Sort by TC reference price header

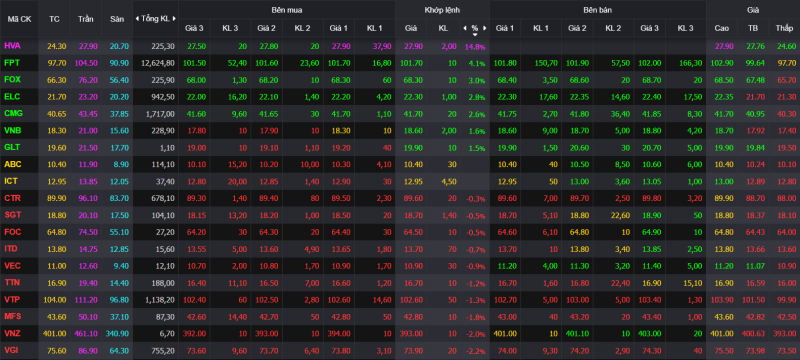(54, 19)
